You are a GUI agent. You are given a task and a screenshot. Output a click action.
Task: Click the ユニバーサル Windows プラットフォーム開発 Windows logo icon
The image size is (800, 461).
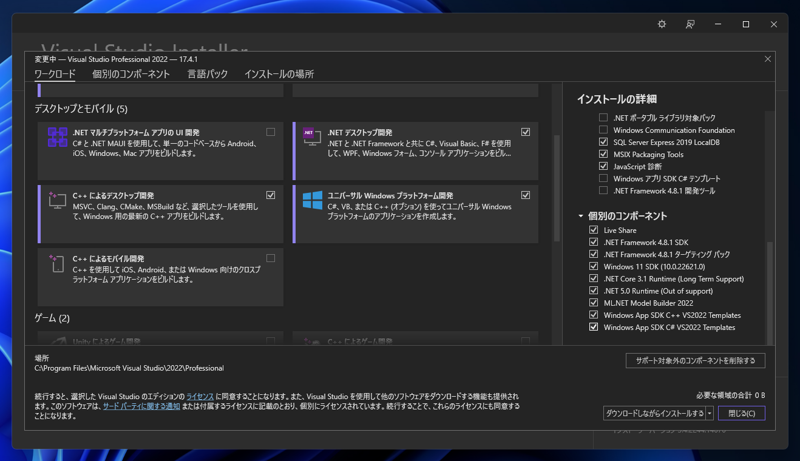point(312,200)
